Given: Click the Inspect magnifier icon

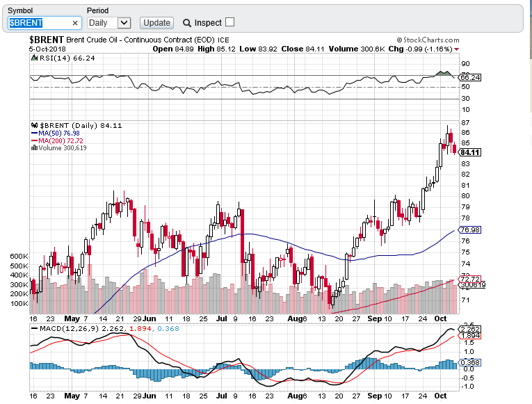Looking at the screenshot, I should [x=186, y=23].
